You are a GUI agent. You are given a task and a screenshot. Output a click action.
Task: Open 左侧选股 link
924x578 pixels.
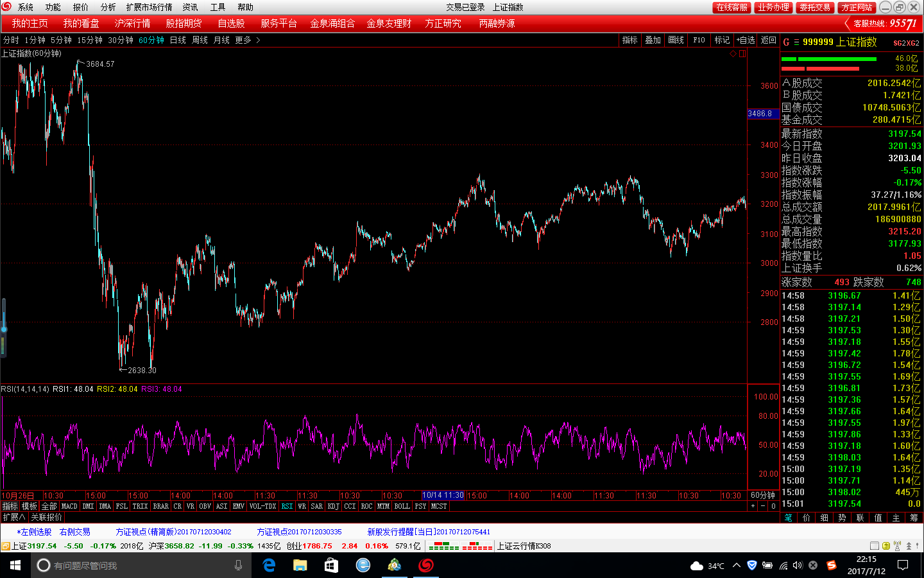click(34, 532)
